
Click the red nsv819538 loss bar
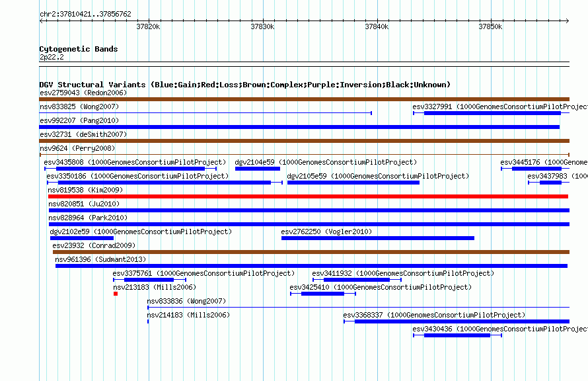point(309,196)
